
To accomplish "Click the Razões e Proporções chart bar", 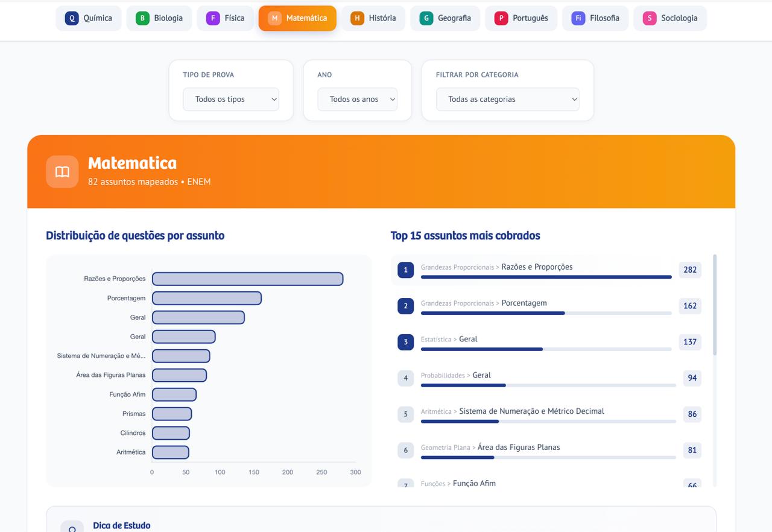I will [247, 278].
